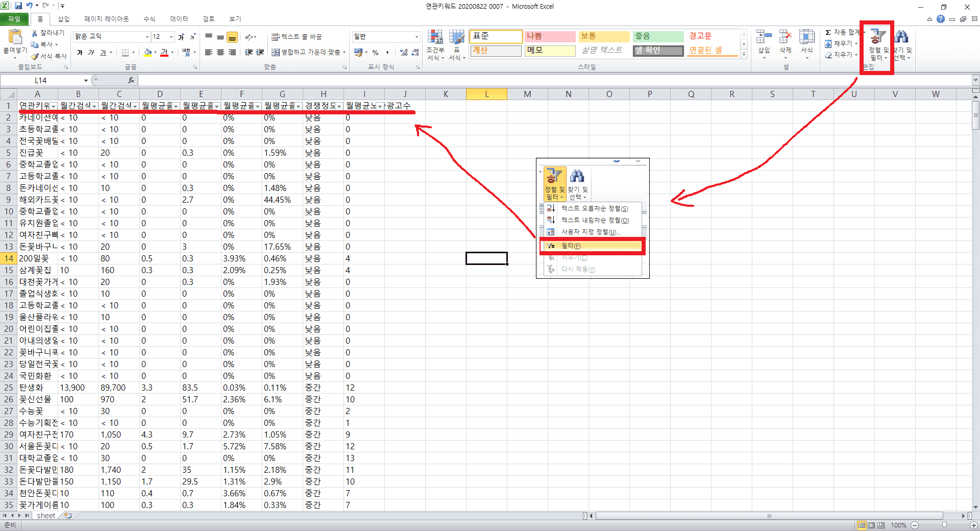Open the 파일 File tab
This screenshot has height=531, width=980.
[14, 19]
